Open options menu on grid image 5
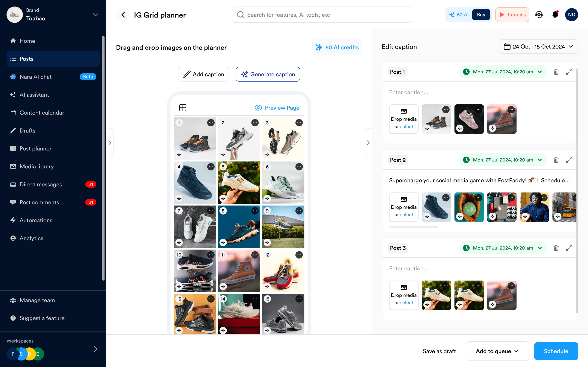The image size is (588, 367). point(255,167)
